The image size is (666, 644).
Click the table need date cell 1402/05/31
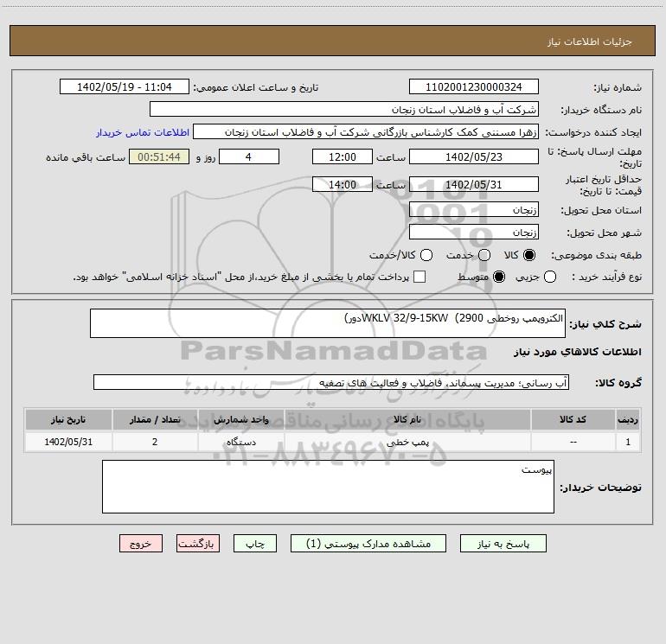click(68, 442)
